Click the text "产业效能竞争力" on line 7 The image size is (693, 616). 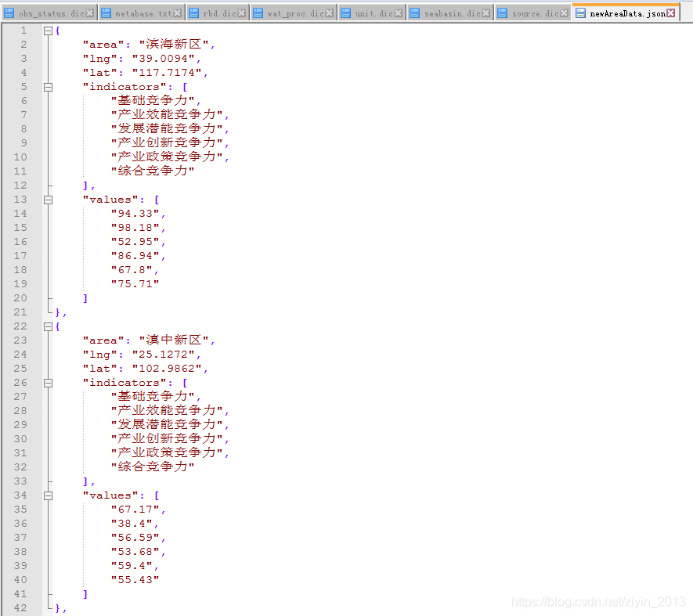click(167, 114)
